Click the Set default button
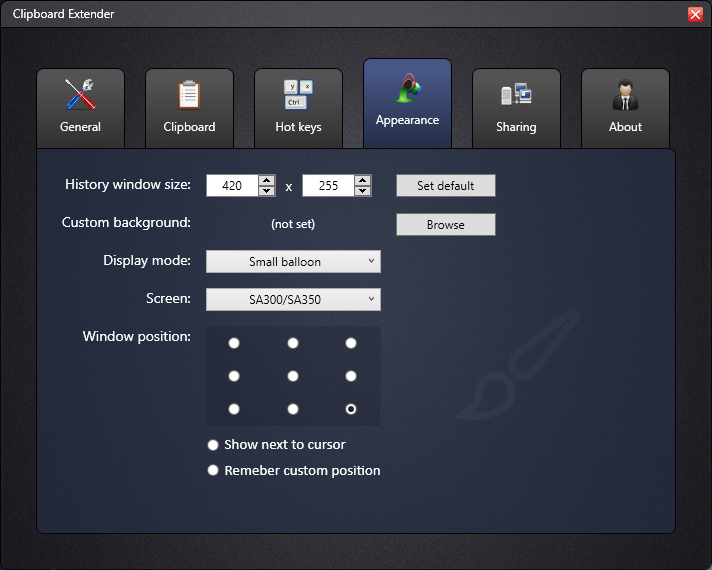This screenshot has width=712, height=570. tap(446, 186)
